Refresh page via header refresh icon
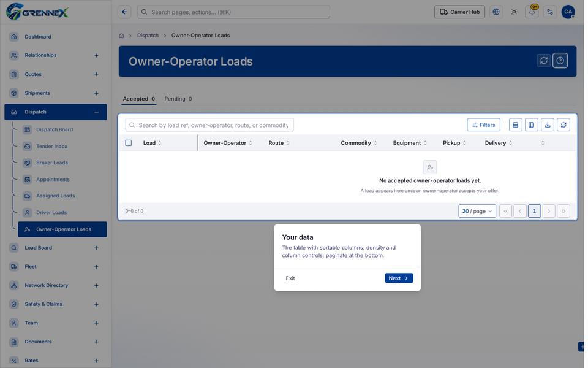Image resolution: width=588 pixels, height=368 pixels. click(544, 61)
